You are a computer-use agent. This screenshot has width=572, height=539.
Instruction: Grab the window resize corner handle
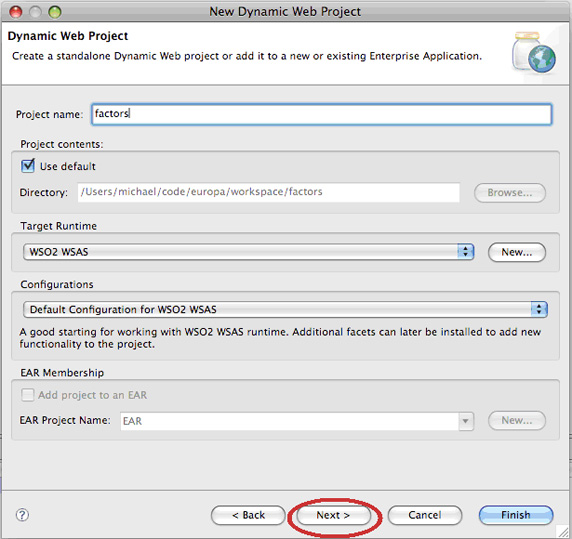(563, 531)
